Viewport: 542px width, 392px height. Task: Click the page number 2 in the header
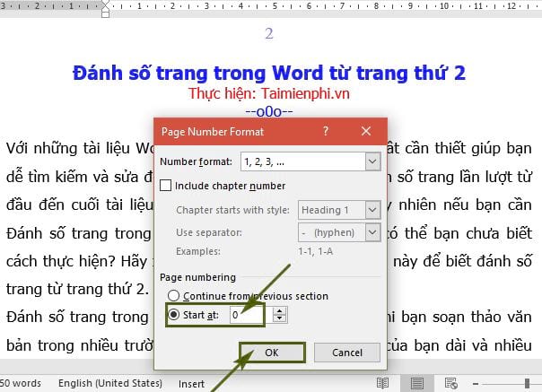coord(269,34)
